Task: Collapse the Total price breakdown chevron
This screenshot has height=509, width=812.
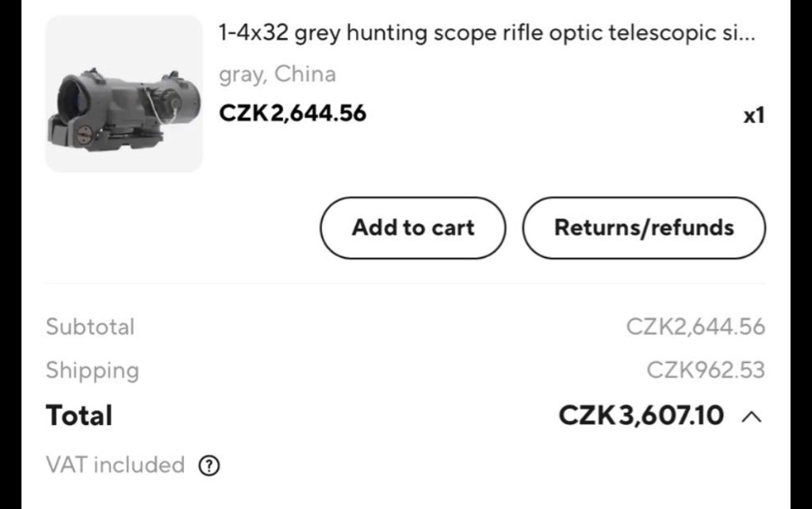Action: (x=751, y=416)
